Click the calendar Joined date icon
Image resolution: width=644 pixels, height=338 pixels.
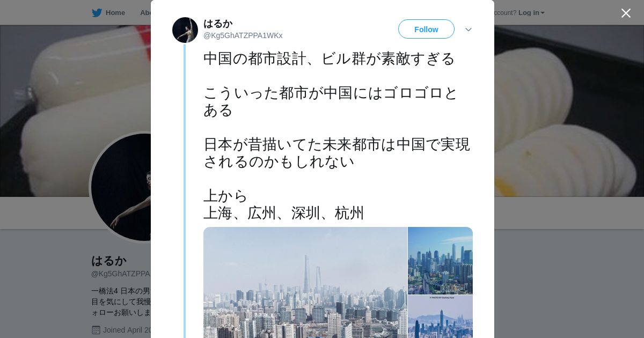[96, 330]
